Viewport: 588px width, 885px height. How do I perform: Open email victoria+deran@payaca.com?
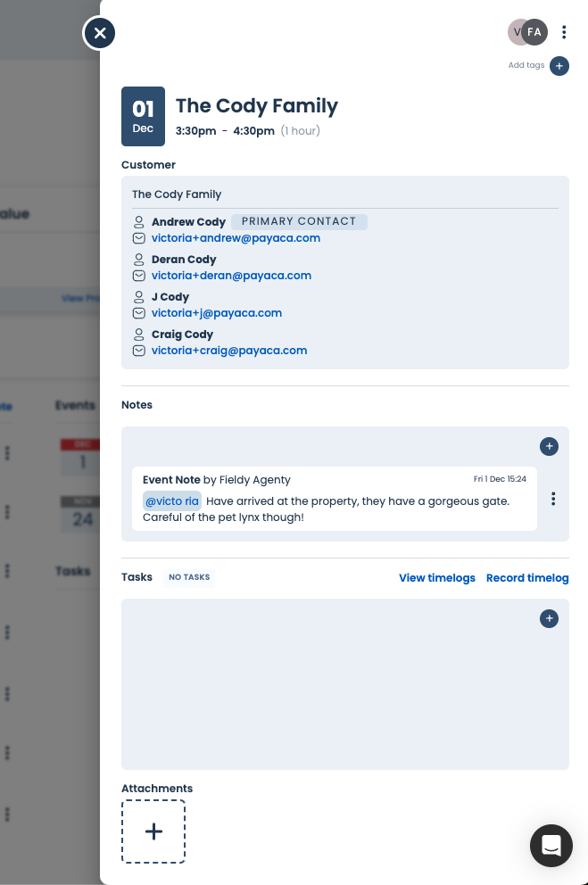pos(231,276)
